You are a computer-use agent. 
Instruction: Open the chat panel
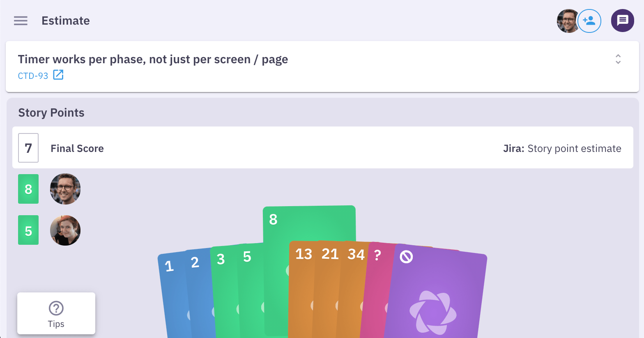click(622, 21)
